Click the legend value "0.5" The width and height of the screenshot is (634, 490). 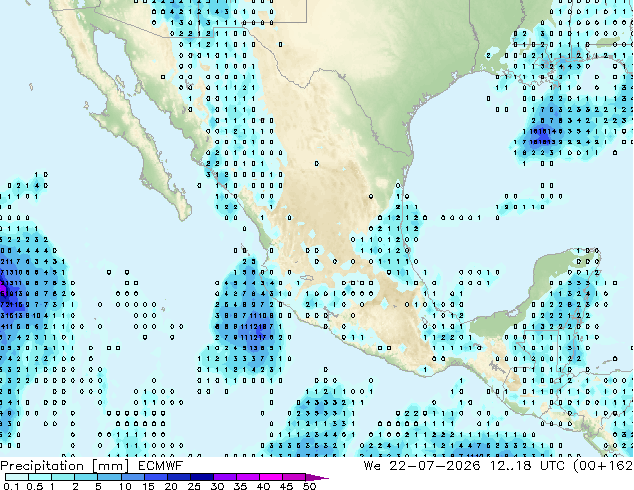tap(35, 486)
